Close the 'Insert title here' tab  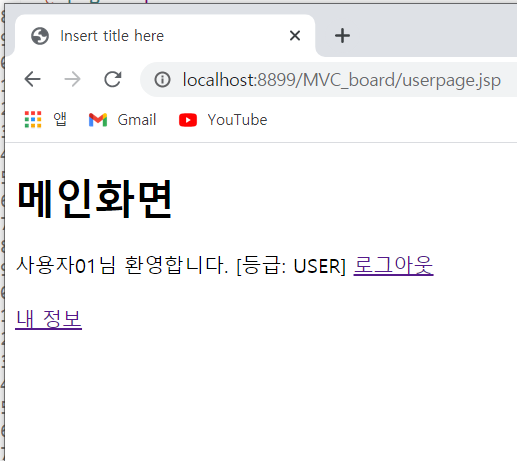[x=295, y=36]
